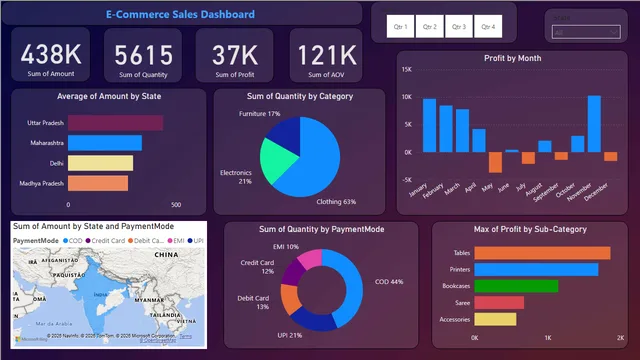
Task: Click the Terms link on the map
Action: tap(185, 336)
